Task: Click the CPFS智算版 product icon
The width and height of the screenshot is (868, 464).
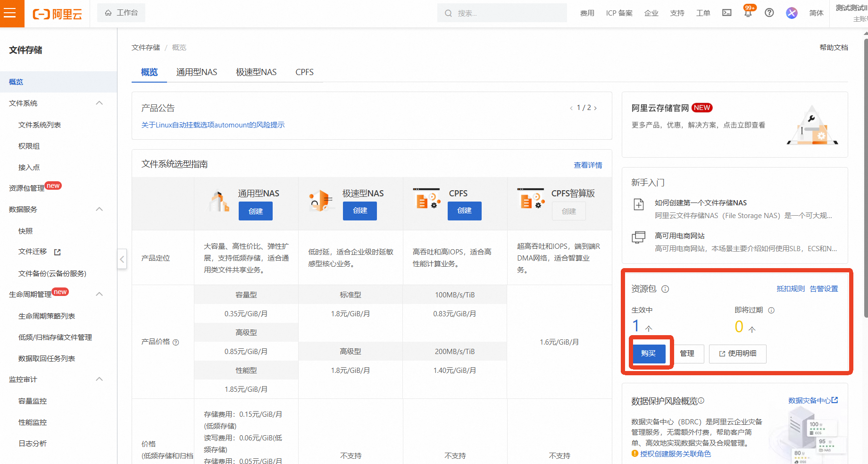Action: (x=531, y=199)
